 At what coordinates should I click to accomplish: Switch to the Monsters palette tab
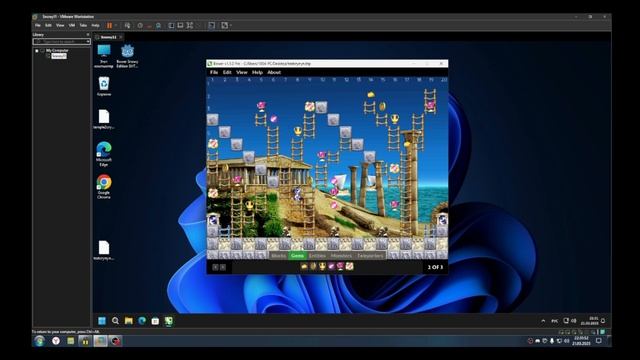click(341, 256)
